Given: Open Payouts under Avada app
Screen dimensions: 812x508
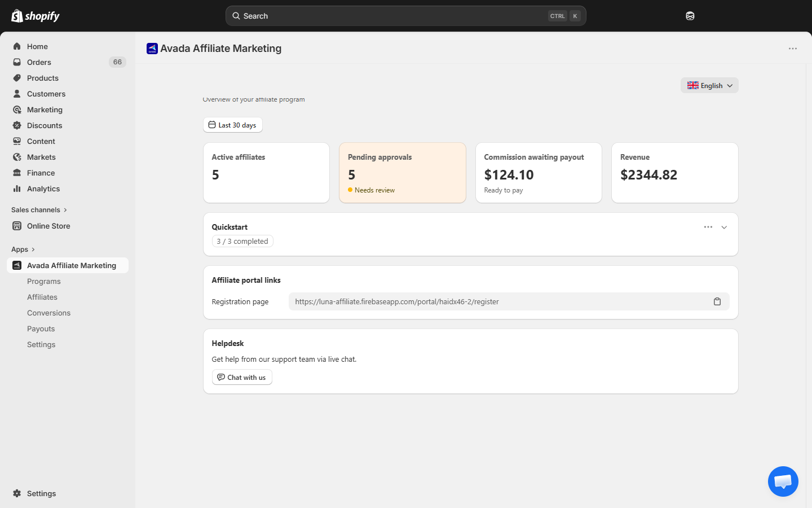Looking at the screenshot, I should tap(68, 329).
